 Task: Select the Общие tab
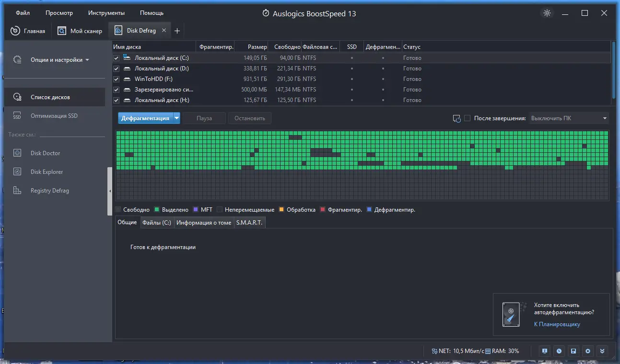point(127,223)
